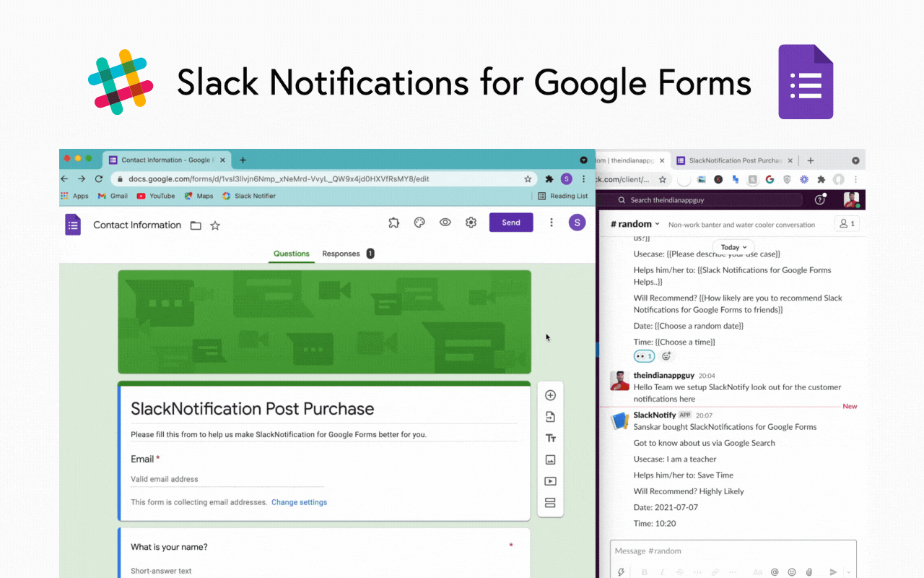Open the Today date dropdown in Slack
This screenshot has height=578, width=924.
tap(733, 247)
